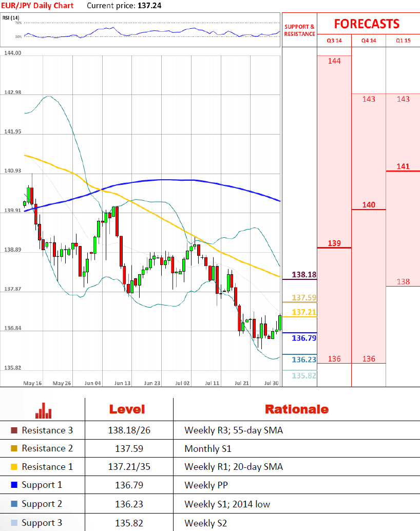This screenshot has height=531, width=420.
Task: Select the Q1 15 forecast column header
Action: pos(403,41)
